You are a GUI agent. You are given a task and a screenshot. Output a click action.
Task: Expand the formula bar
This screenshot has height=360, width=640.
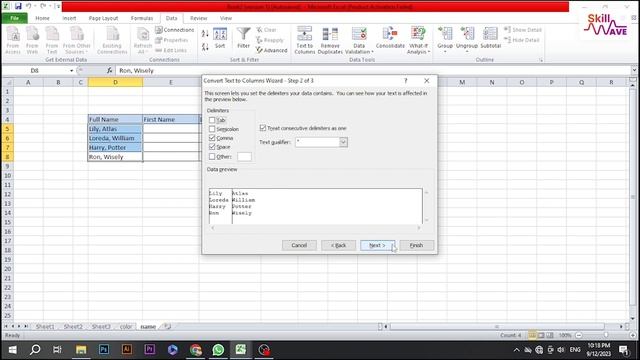(634, 70)
